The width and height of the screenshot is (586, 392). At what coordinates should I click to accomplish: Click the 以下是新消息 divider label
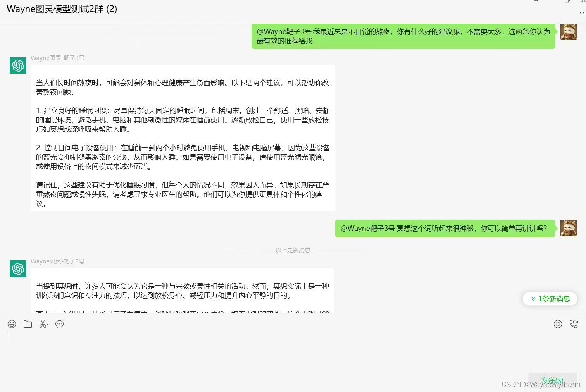point(293,250)
